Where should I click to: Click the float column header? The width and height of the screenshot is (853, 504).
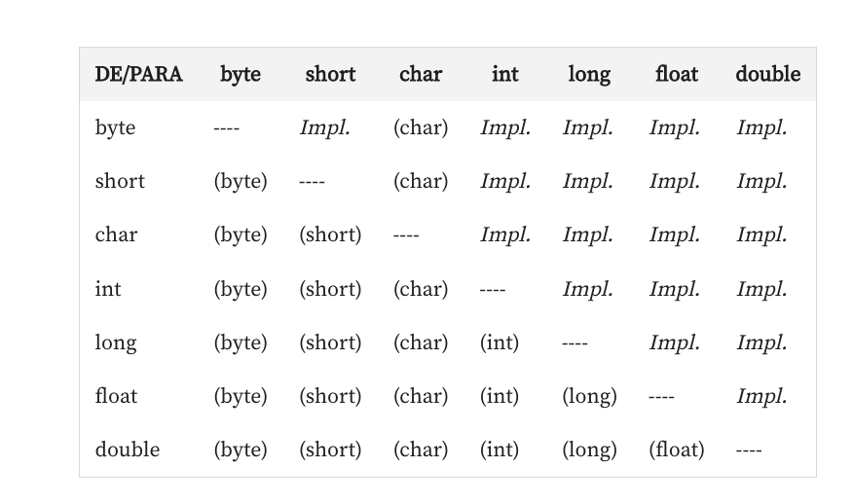click(677, 74)
